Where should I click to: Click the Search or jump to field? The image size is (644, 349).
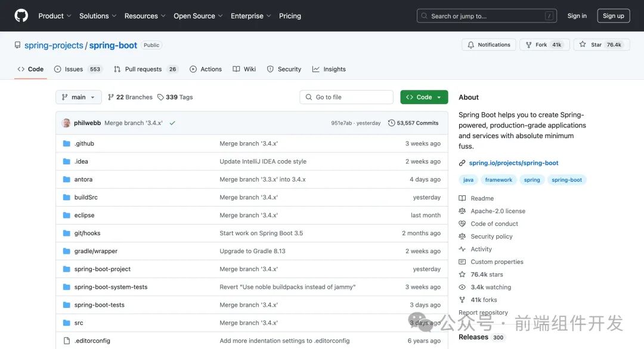487,16
